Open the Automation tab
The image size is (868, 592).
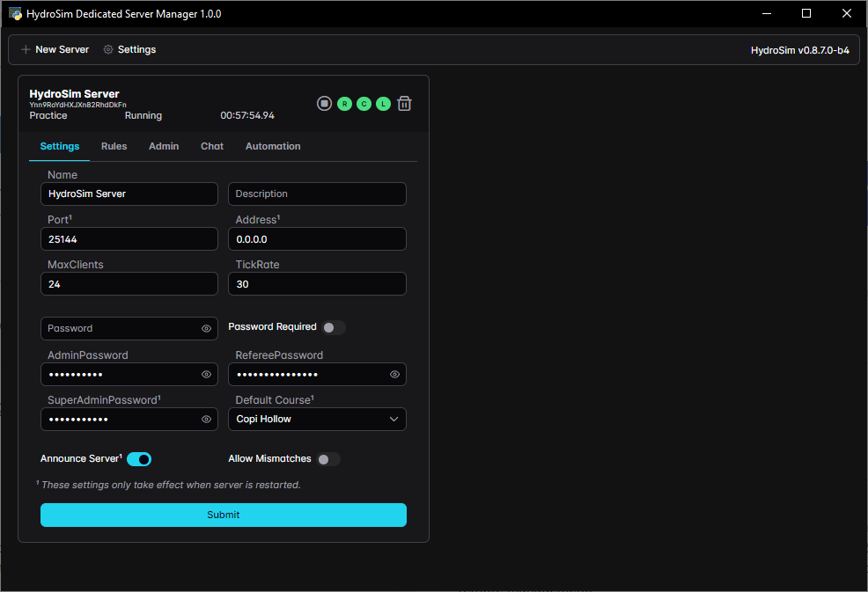coord(273,147)
